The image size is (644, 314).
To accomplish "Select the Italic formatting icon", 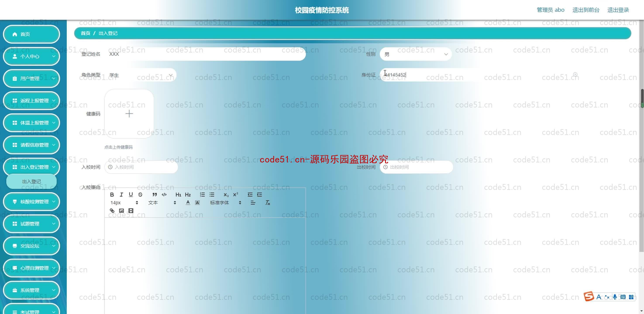I will [121, 195].
